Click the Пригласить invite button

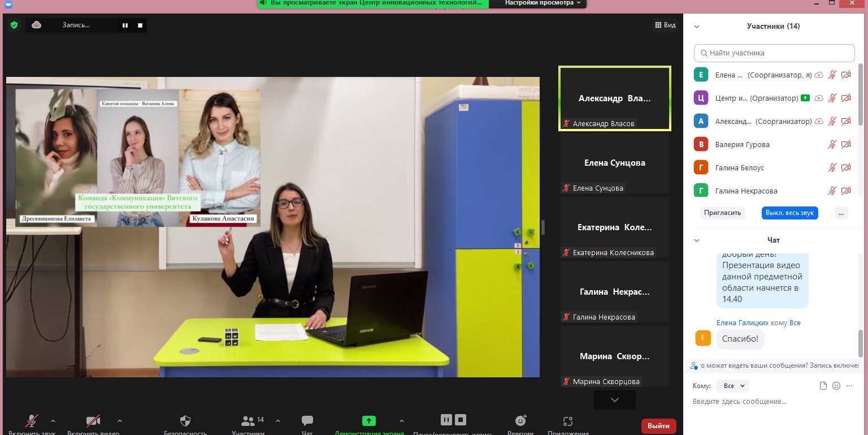(x=722, y=213)
